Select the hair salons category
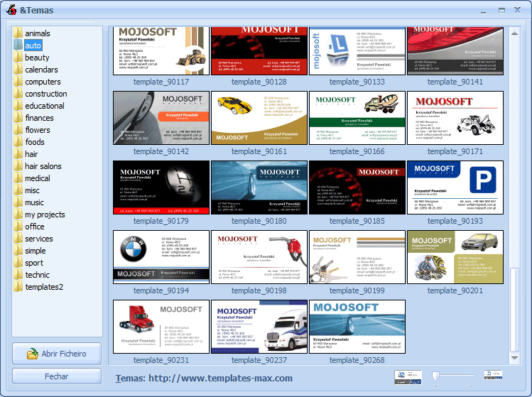 [x=43, y=166]
